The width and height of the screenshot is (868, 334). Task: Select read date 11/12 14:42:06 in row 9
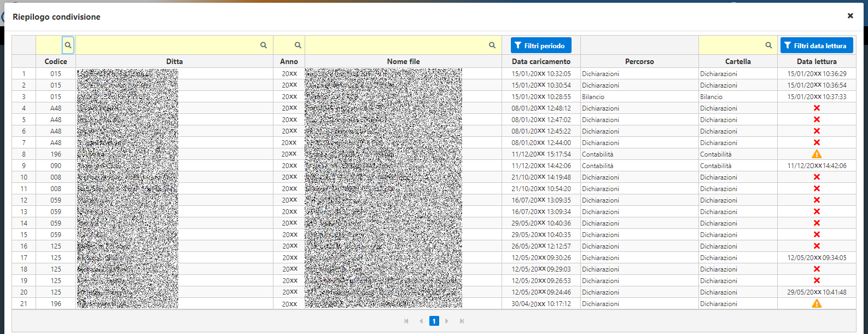coord(817,165)
